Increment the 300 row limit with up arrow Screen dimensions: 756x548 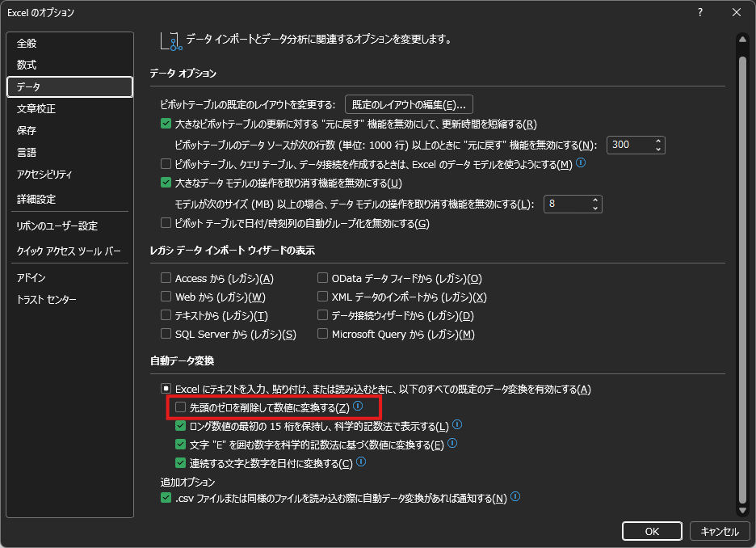[x=658, y=141]
